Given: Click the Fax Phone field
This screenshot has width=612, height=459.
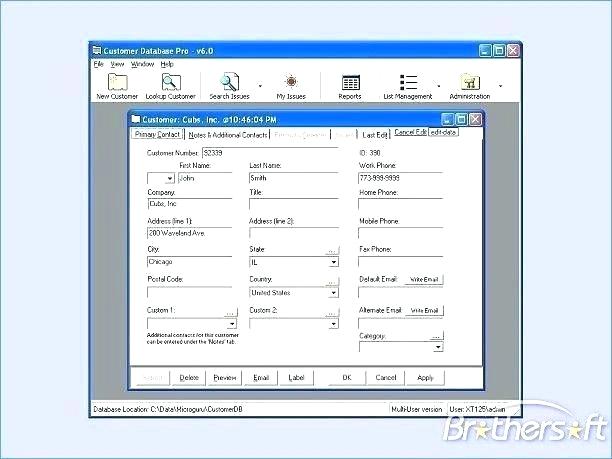Looking at the screenshot, I should coord(400,262).
